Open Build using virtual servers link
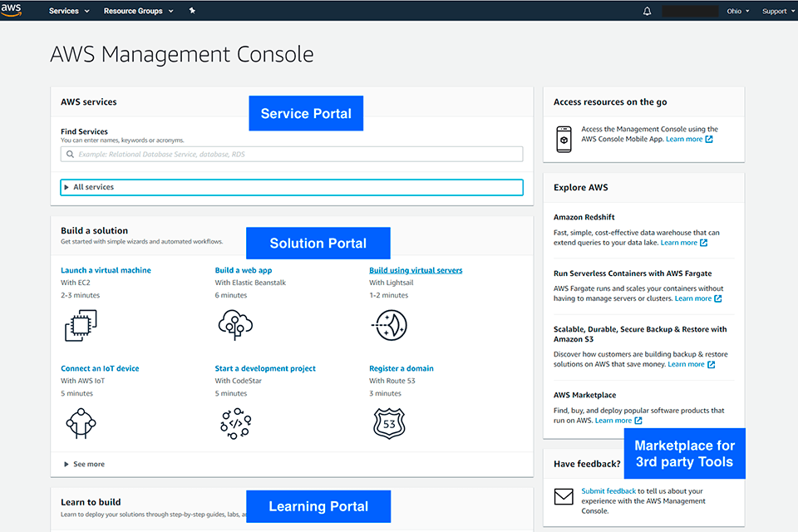This screenshot has height=532, width=798. pos(416,270)
